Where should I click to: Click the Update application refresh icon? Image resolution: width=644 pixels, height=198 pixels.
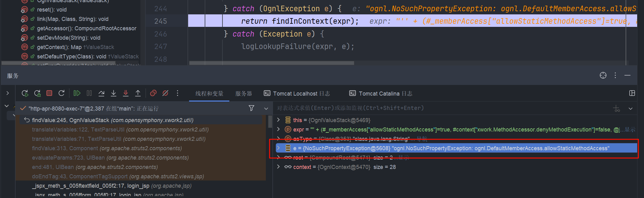(x=61, y=93)
